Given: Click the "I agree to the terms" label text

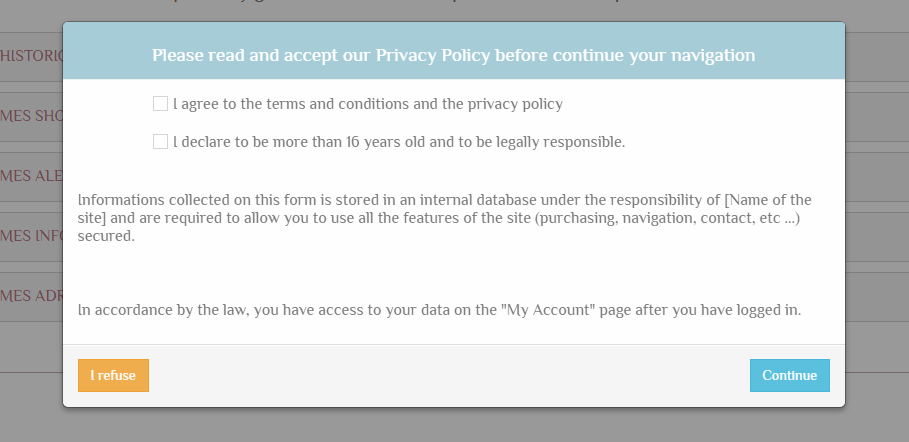Looking at the screenshot, I should pos(300,104).
